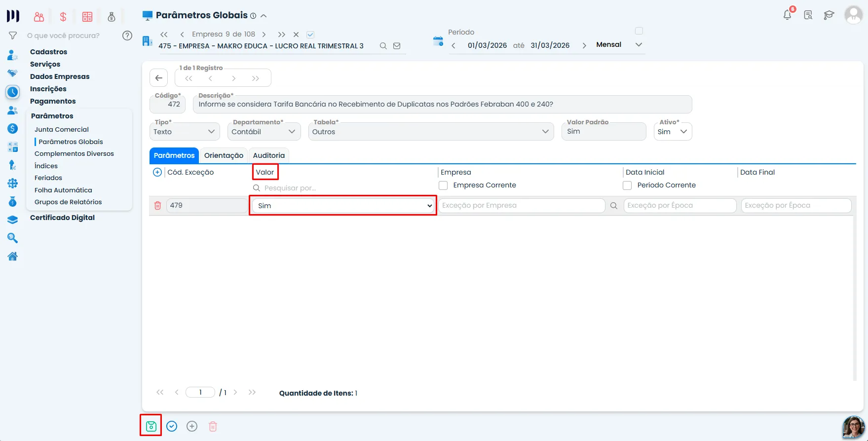Open the Valor Sim dropdown in row 479
The image size is (868, 441).
343,206
